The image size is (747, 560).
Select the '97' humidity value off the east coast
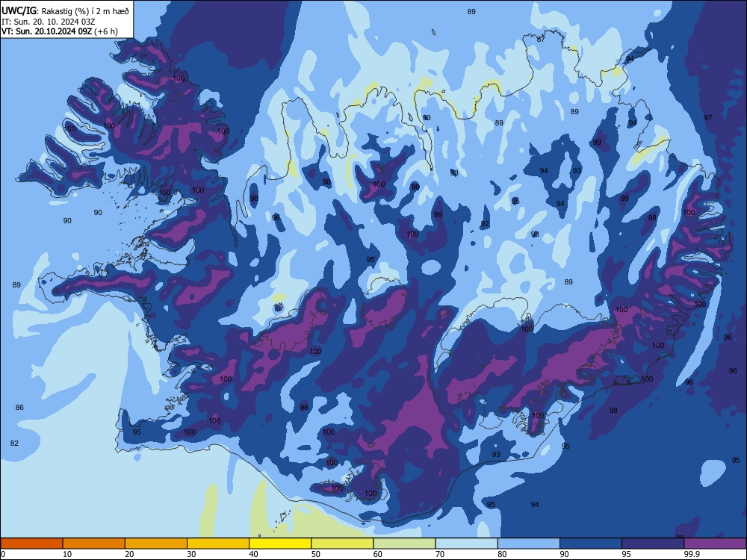708,118
